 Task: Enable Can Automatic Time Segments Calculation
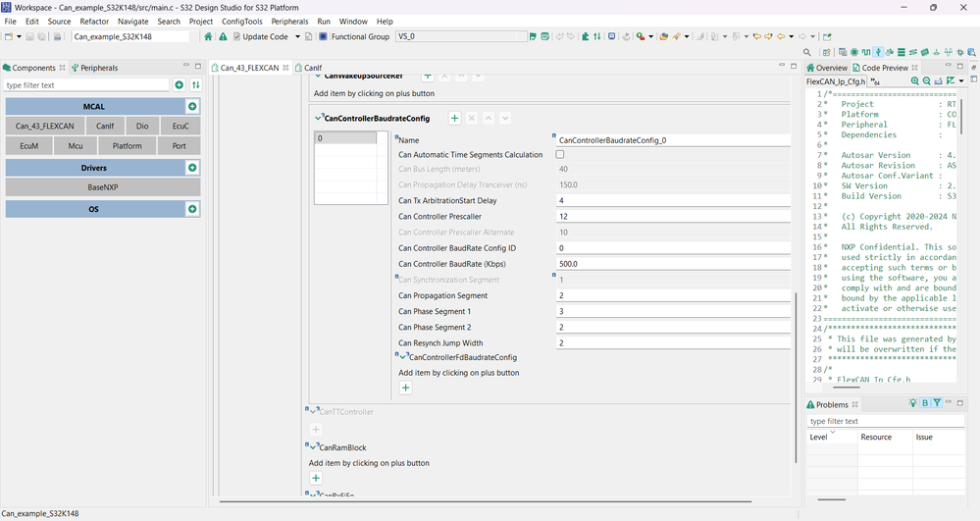[x=560, y=154]
